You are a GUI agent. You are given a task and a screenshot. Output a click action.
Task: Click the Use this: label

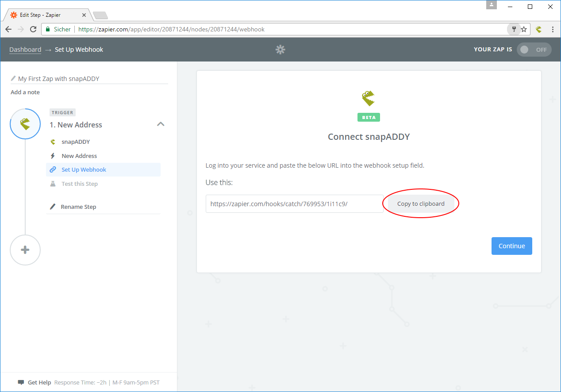point(219,182)
